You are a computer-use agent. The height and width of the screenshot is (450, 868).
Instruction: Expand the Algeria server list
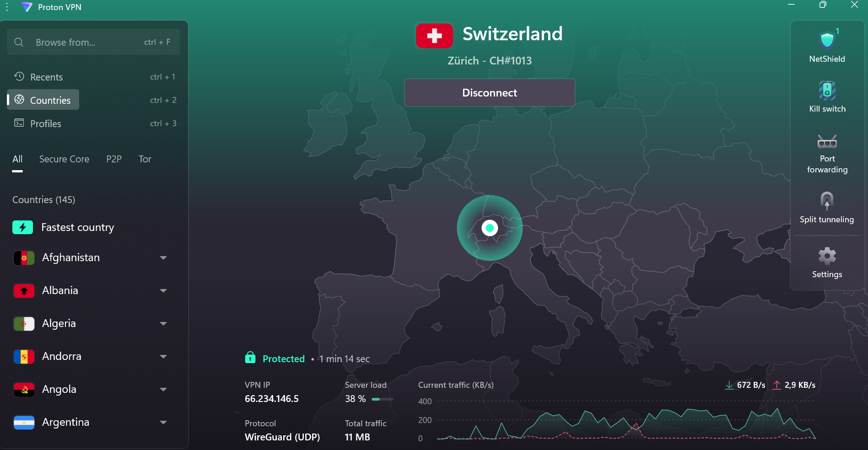163,324
